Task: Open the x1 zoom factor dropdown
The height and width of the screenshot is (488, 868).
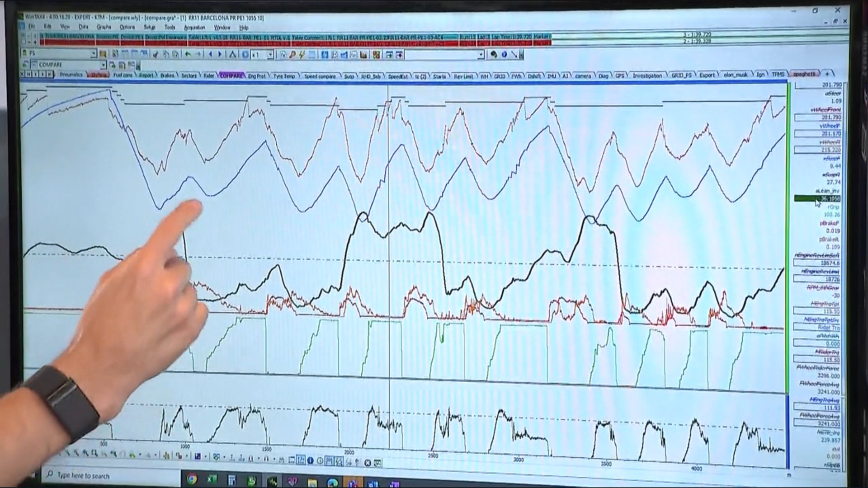Action: click(270, 55)
